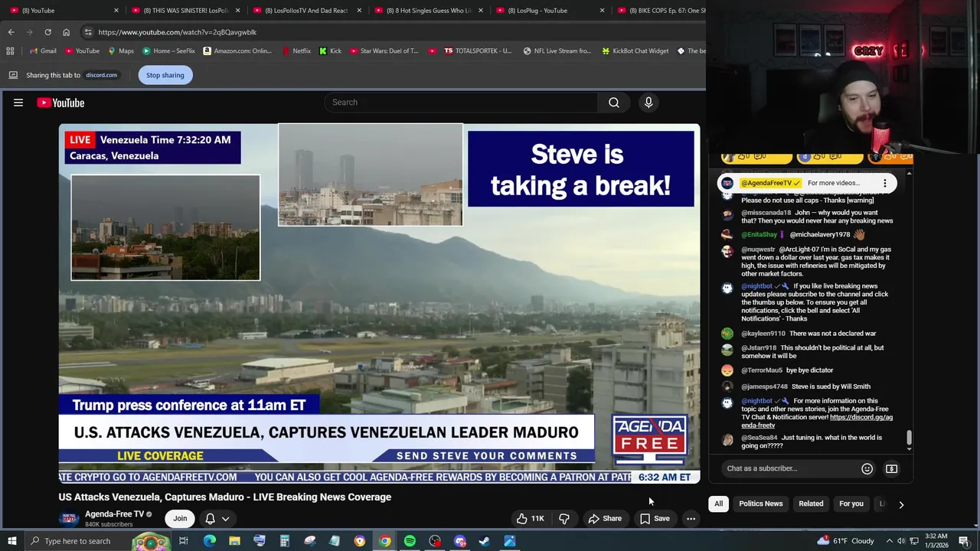Switch to YouTube first browser tab
The width and height of the screenshot is (980, 551).
65,11
